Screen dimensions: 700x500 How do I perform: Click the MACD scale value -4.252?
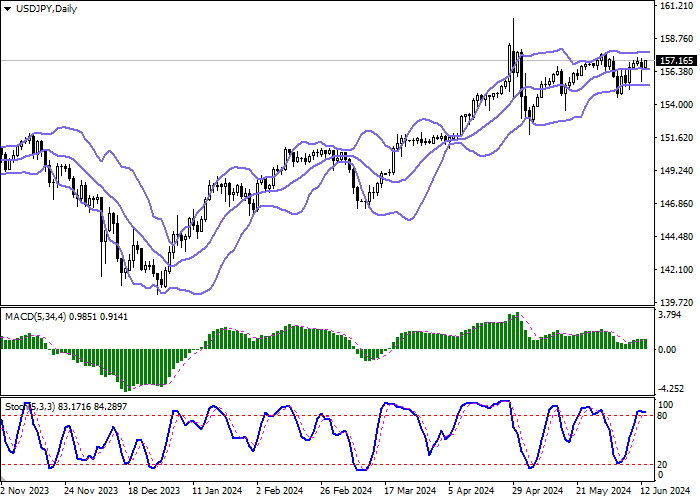point(670,389)
